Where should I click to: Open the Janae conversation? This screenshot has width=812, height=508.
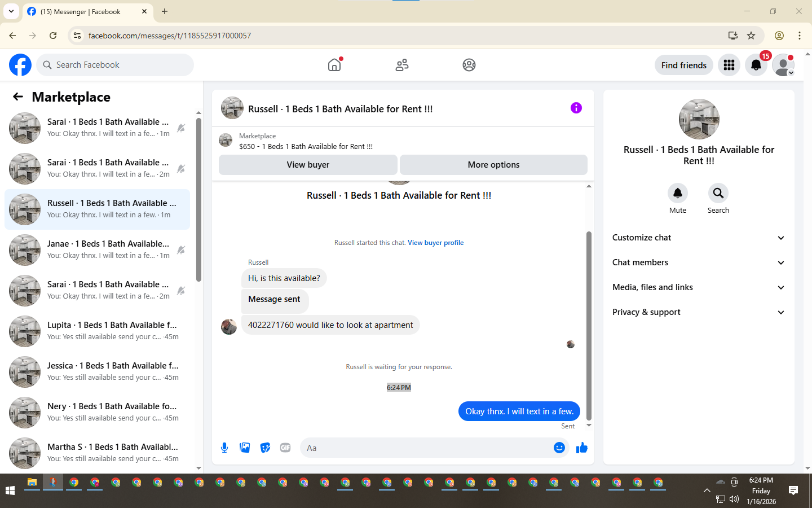tap(97, 250)
